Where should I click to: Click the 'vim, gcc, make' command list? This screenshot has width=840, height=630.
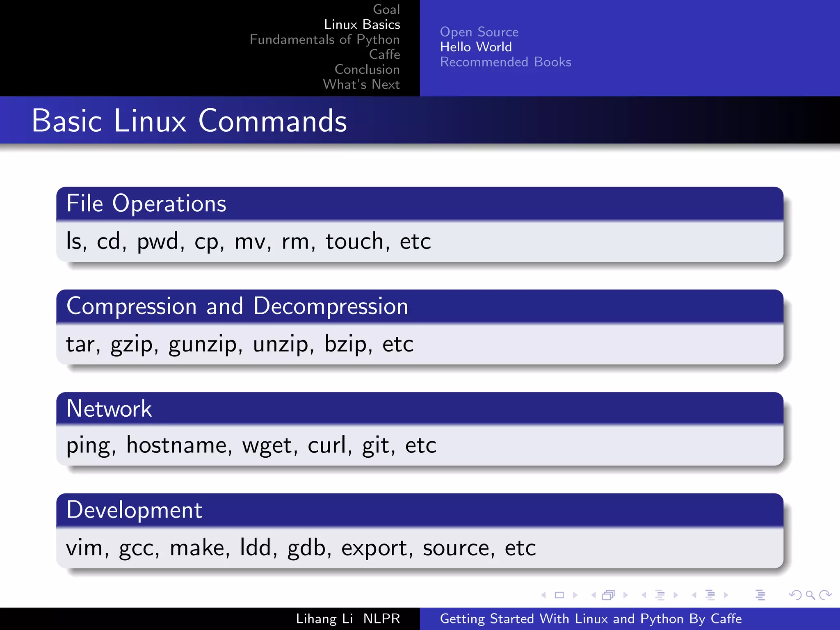click(301, 548)
